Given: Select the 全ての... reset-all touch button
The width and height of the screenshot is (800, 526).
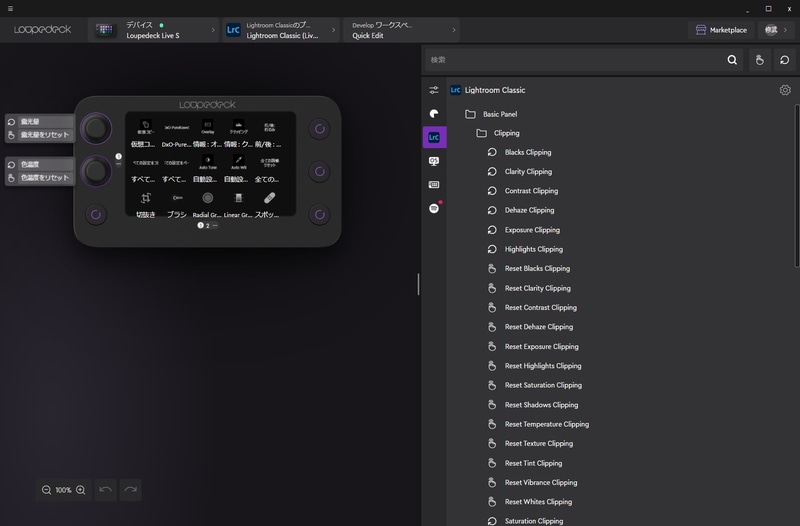Looking at the screenshot, I should [x=268, y=169].
